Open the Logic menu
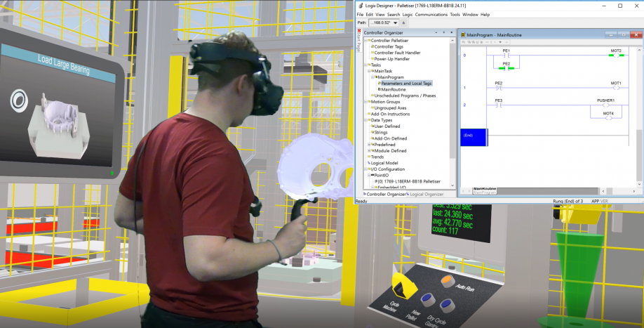 pos(408,14)
